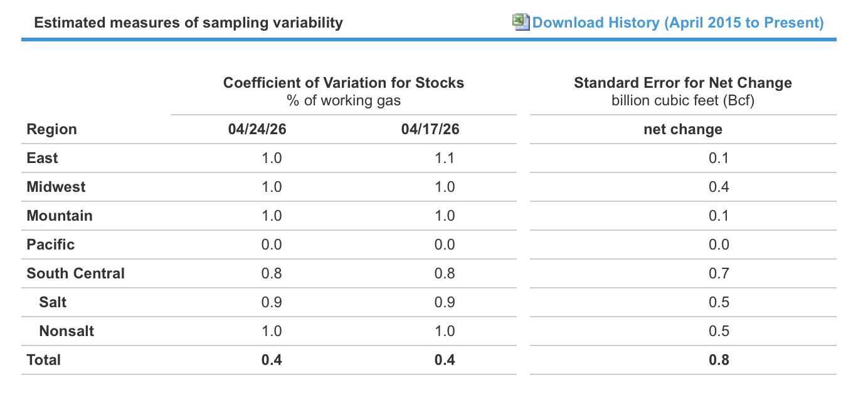Click the Salt sub-region label
The height and width of the screenshot is (395, 868).
point(53,302)
